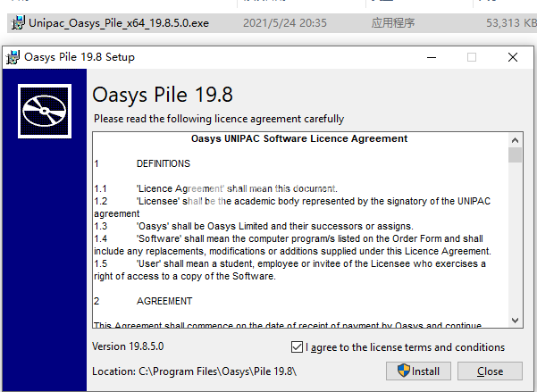Click the disc logo in the blue sidebar
The width and height of the screenshot is (537, 392).
pos(45,112)
